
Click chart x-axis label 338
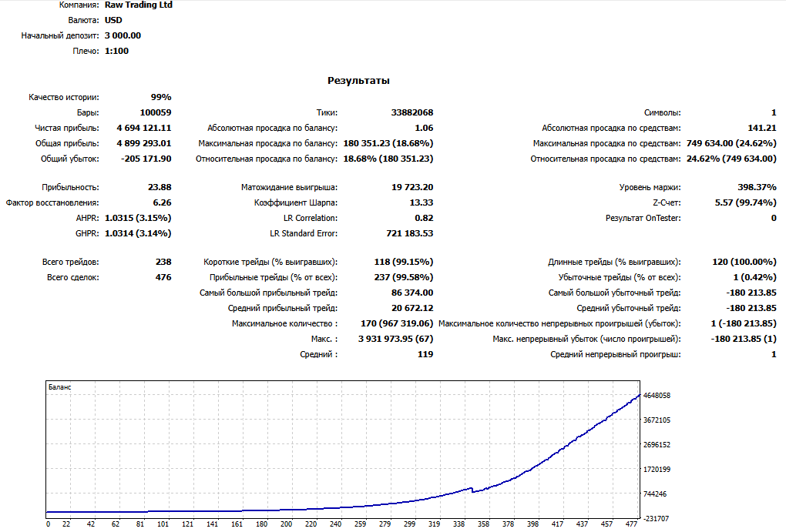click(x=458, y=524)
